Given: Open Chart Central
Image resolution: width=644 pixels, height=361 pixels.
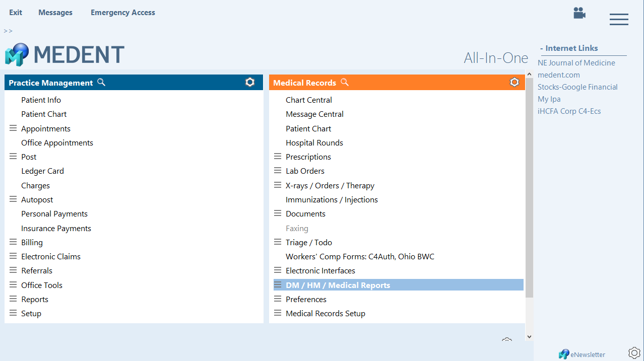Looking at the screenshot, I should coord(308,100).
